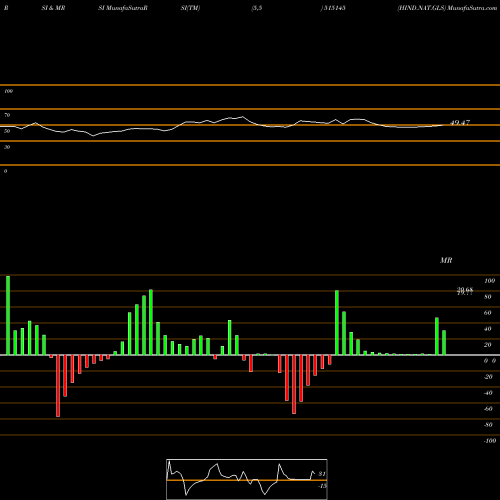Click the RSI axis label 30
500x500 pixels.
click(7, 147)
